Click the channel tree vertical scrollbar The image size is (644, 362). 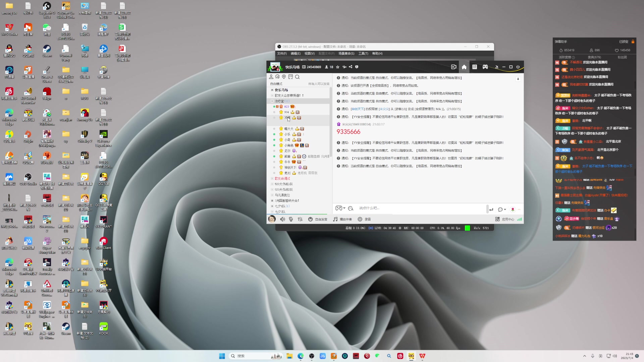pos(330,122)
